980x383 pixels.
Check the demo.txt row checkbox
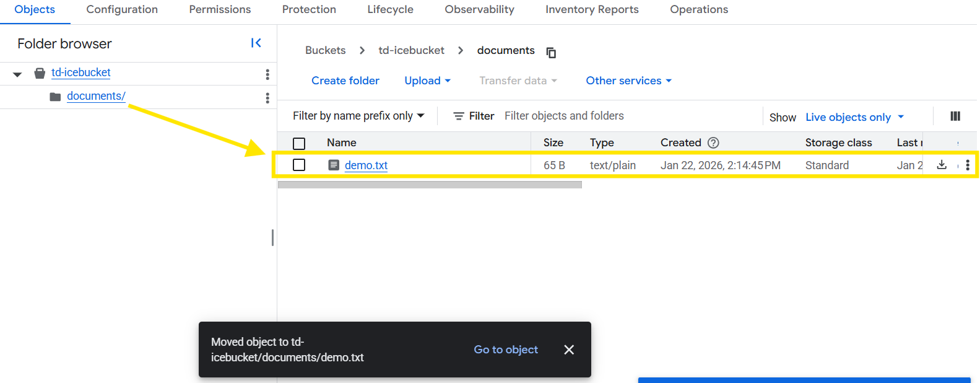(x=299, y=165)
